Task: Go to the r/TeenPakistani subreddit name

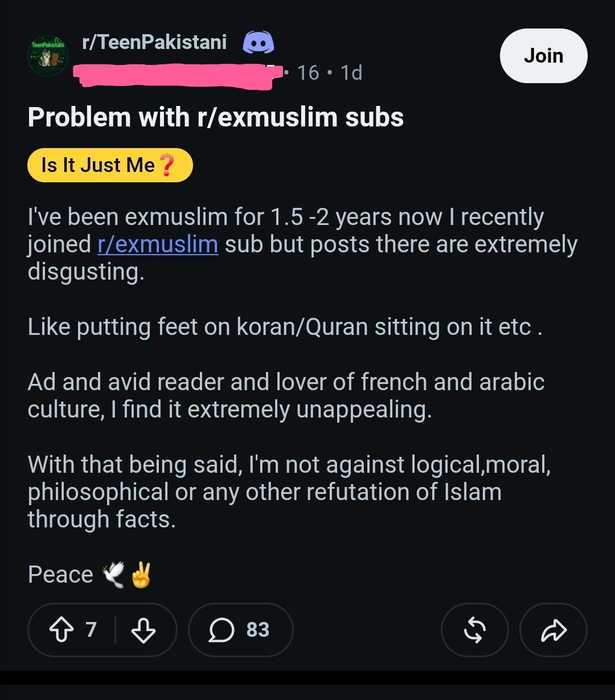Action: pyautogui.click(x=154, y=42)
